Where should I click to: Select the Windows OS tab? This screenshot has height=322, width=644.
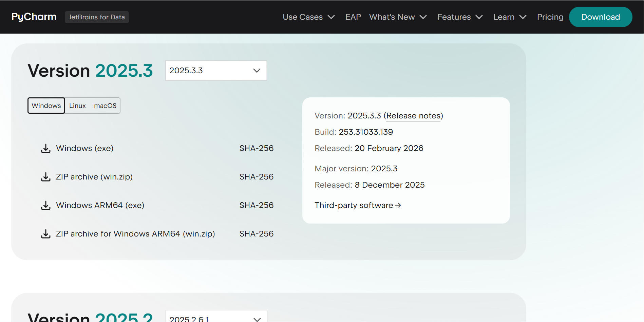tap(46, 106)
